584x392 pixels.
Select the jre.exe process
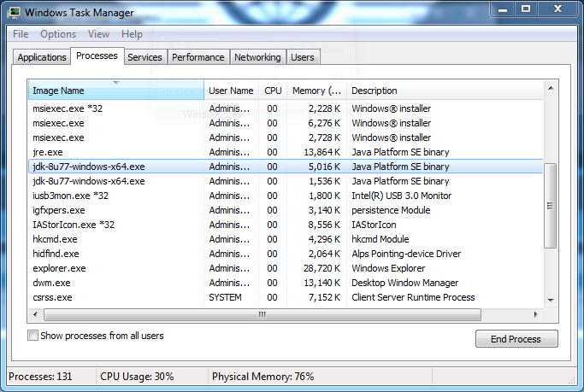pyautogui.click(x=286, y=152)
